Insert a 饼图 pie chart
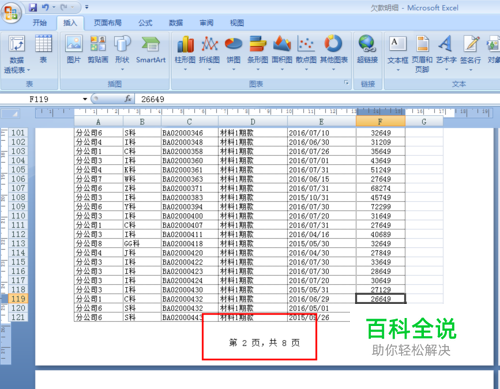 pyautogui.click(x=233, y=53)
